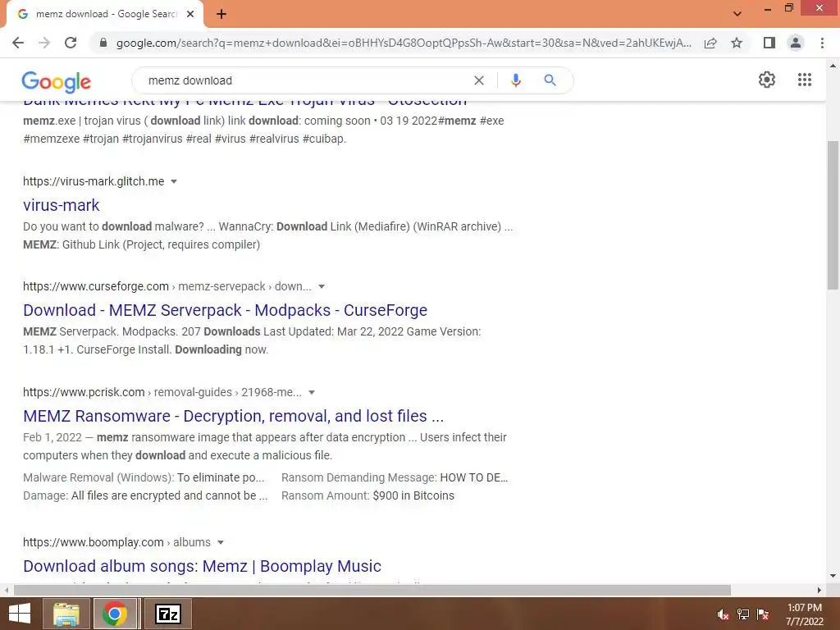Bookmark this page with star
Screen dimensions: 840x630
click(x=737, y=43)
